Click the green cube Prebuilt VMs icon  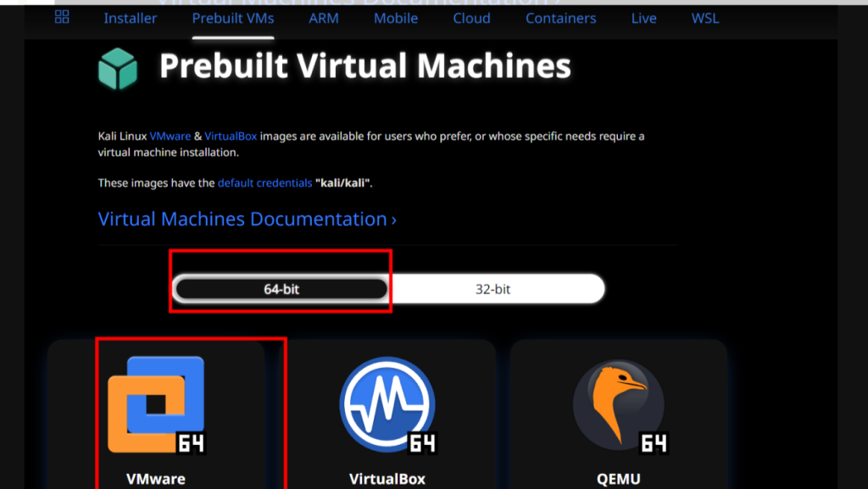117,69
